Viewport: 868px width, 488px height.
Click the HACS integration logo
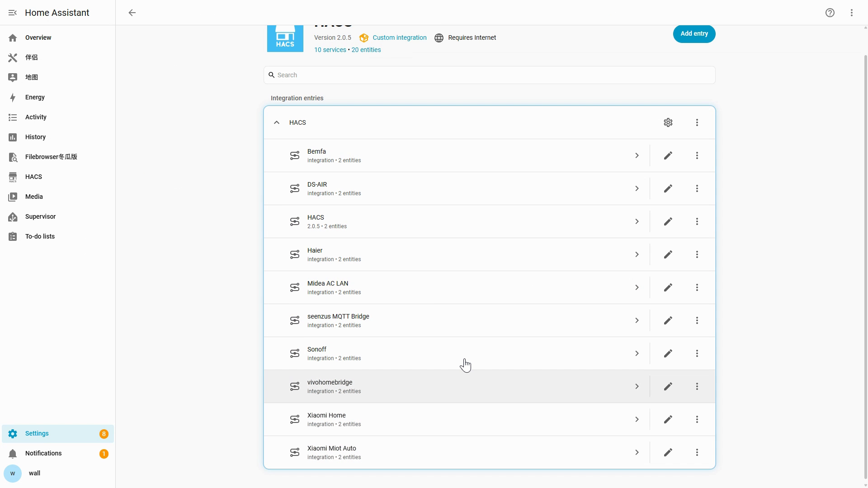285,38
